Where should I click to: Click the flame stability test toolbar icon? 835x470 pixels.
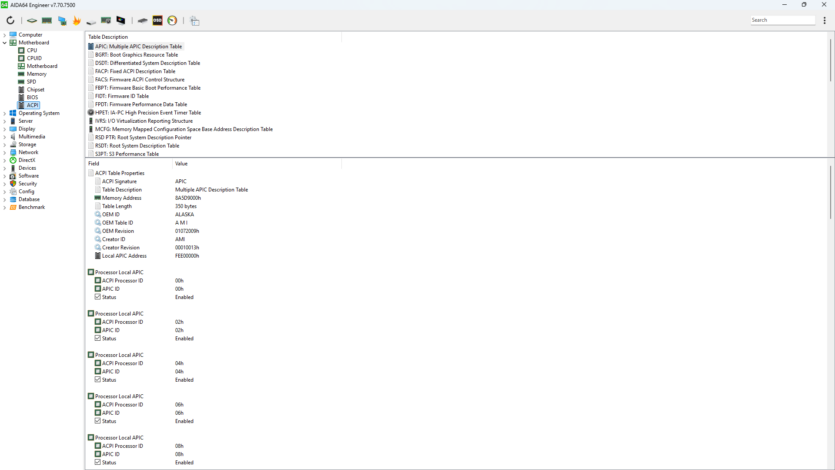click(76, 20)
